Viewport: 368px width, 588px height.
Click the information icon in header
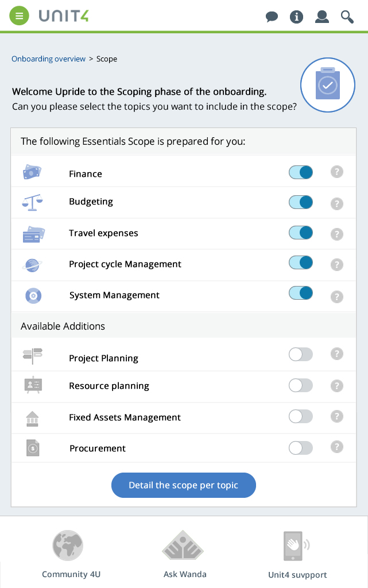coord(296,17)
